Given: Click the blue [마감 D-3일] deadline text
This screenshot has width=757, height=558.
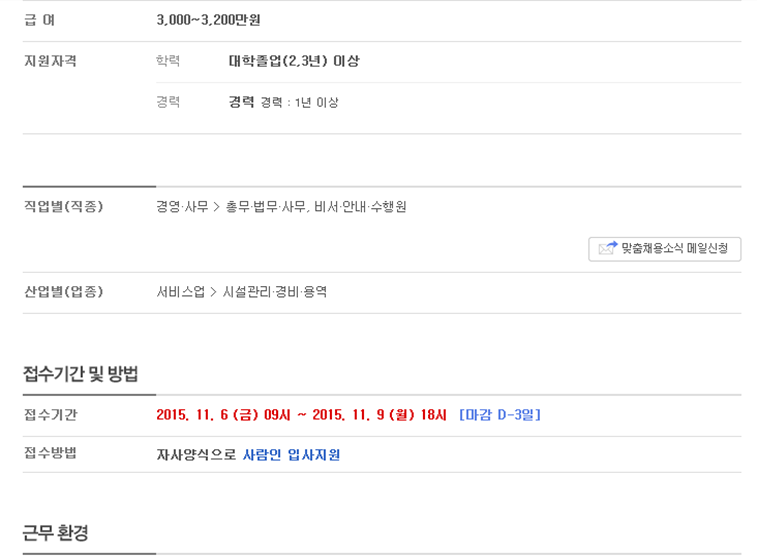Looking at the screenshot, I should (x=500, y=415).
